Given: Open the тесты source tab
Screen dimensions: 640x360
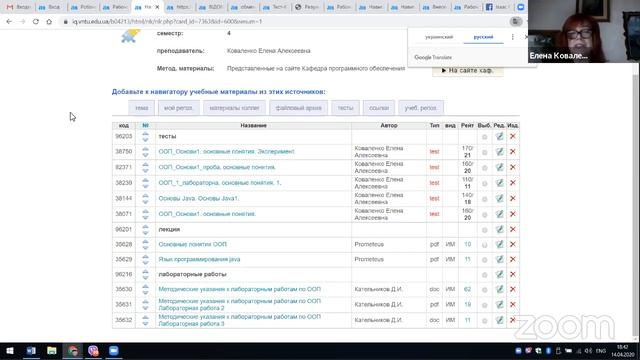Looking at the screenshot, I should tap(345, 108).
